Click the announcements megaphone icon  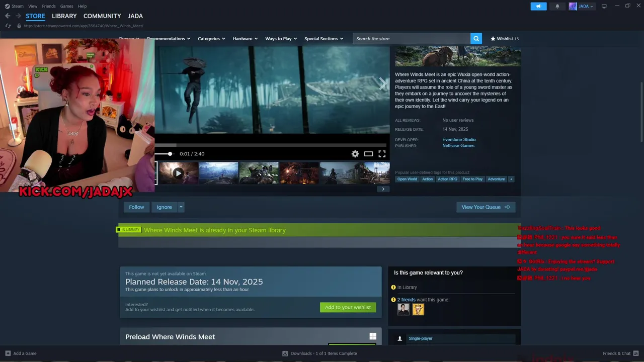538,6
